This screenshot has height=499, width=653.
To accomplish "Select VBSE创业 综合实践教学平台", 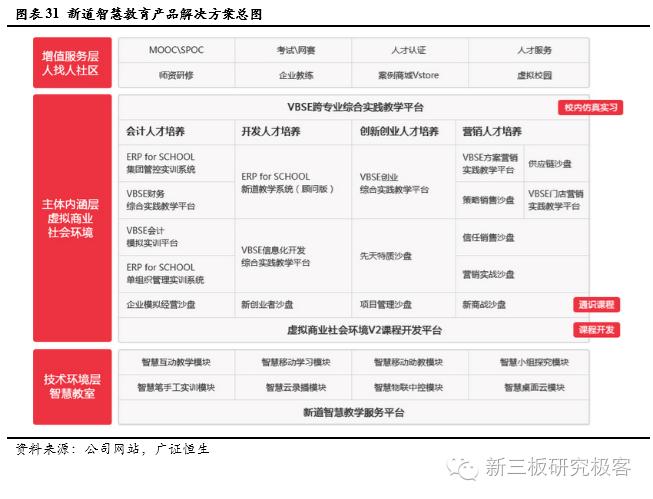I will (403, 182).
